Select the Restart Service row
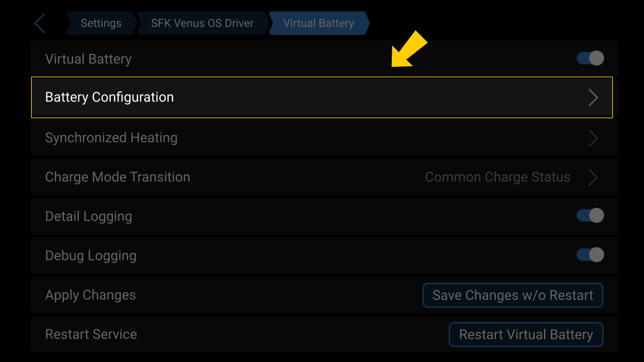 pos(91,334)
